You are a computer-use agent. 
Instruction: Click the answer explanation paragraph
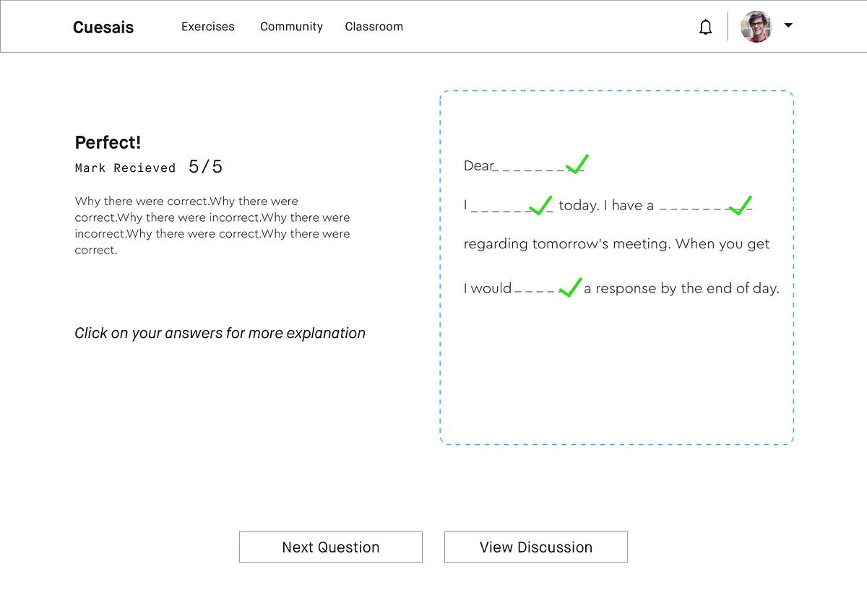[212, 225]
